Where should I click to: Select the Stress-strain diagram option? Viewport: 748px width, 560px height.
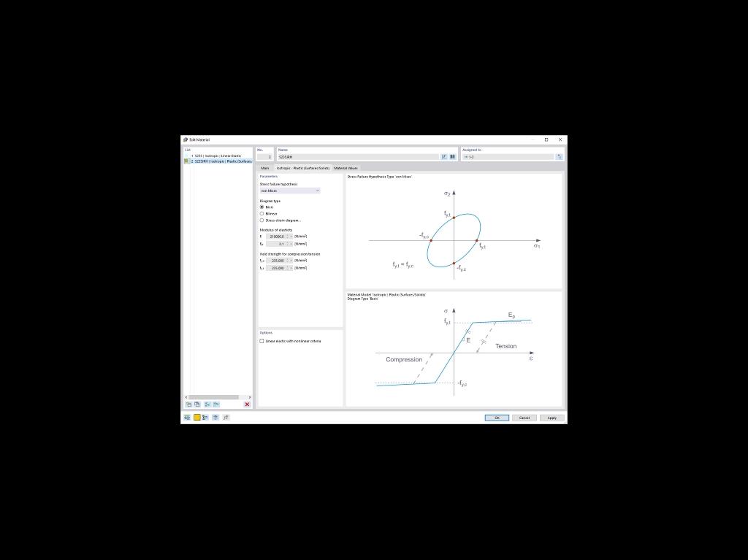pos(262,220)
